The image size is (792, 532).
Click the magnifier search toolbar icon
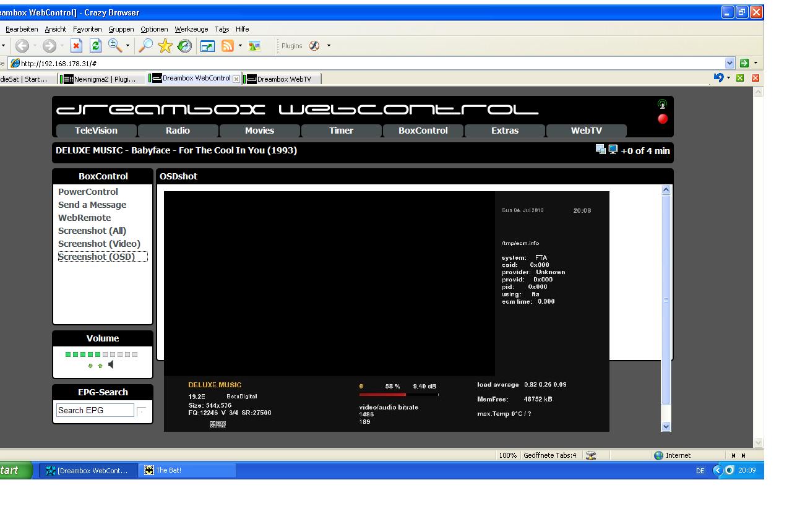click(x=145, y=46)
